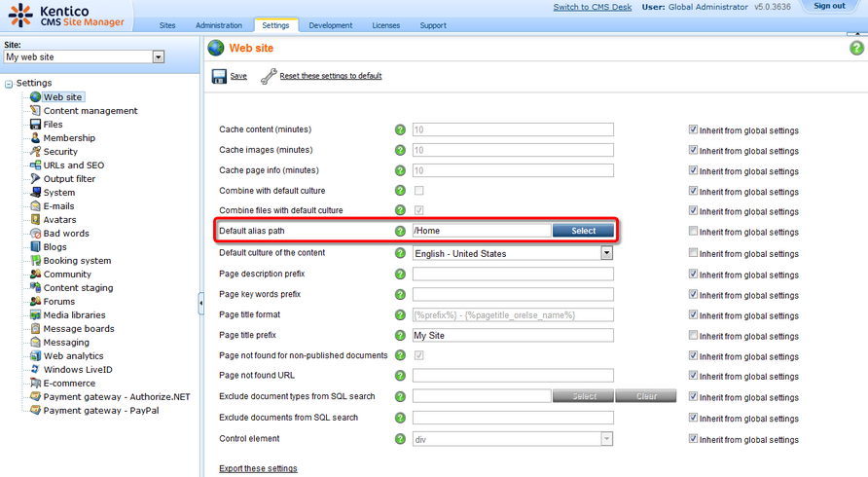Click help icon next to Page title prefix
The width and height of the screenshot is (868, 477).
pos(400,335)
